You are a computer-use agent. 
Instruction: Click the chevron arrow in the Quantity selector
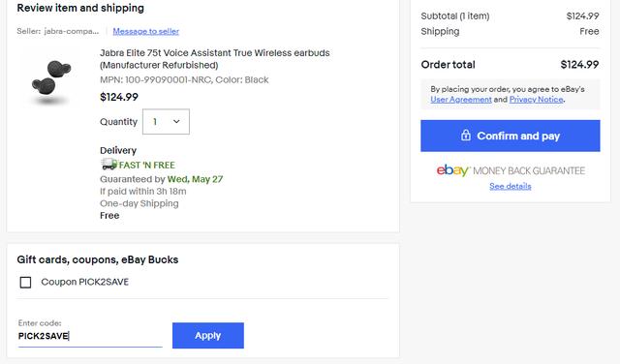click(x=176, y=122)
